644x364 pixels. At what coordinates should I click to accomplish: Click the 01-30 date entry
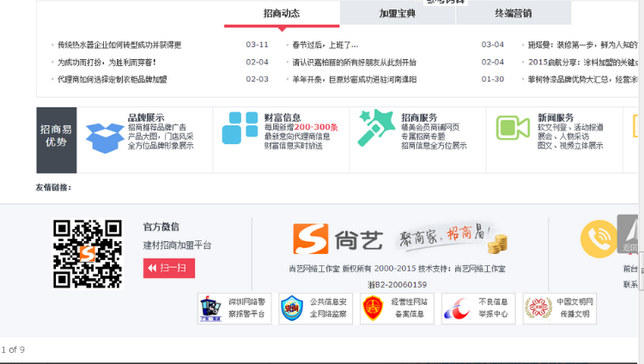pos(493,79)
